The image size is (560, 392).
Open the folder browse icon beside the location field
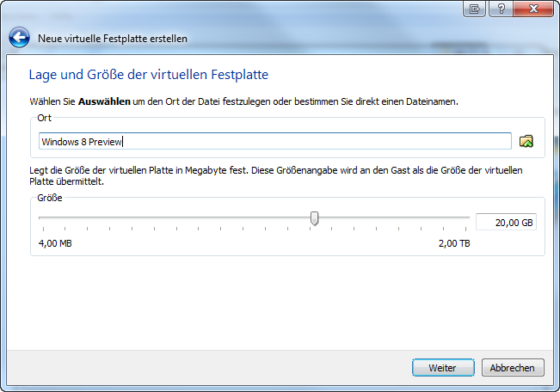(x=527, y=141)
